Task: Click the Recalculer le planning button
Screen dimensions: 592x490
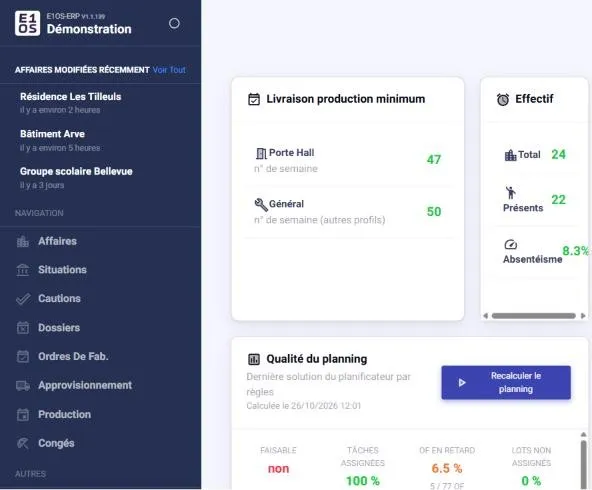Action: 506,382
